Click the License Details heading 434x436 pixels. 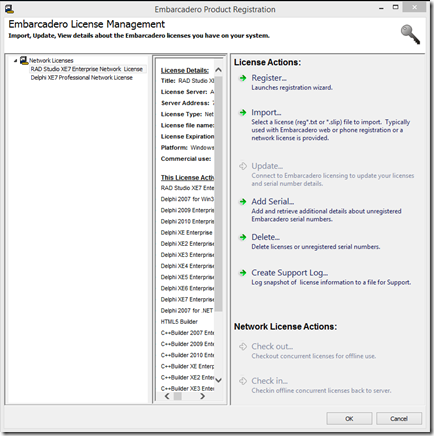185,71
